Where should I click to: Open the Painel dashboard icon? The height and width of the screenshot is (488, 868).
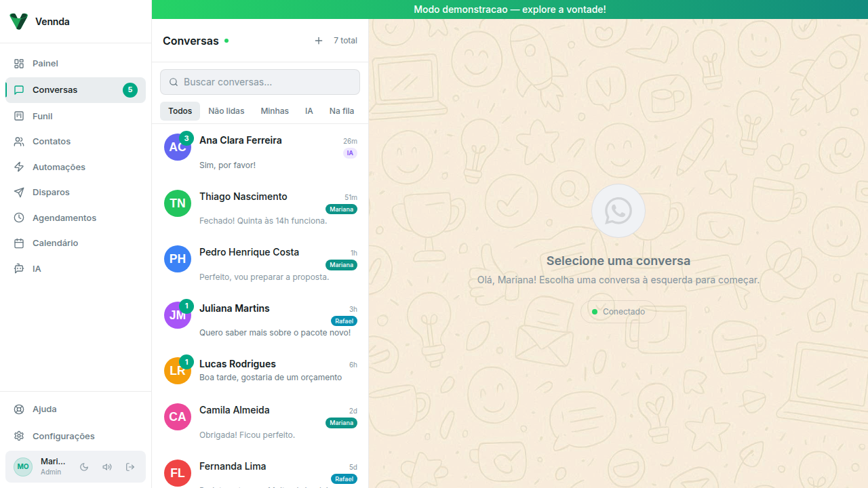[45, 63]
